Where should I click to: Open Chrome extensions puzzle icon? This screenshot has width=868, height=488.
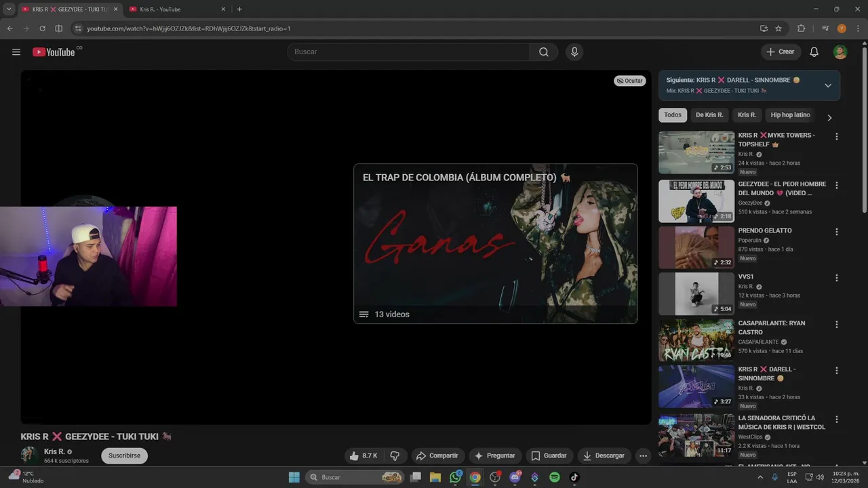802,28
